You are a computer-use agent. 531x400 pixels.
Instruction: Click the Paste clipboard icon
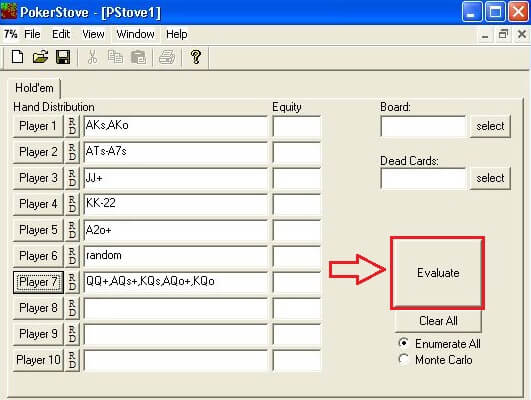coord(138,57)
